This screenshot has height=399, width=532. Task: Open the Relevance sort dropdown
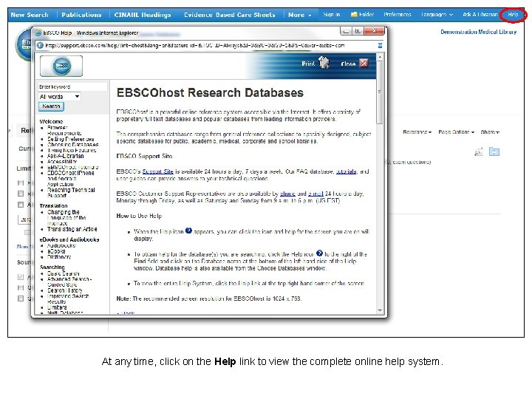pyautogui.click(x=417, y=132)
